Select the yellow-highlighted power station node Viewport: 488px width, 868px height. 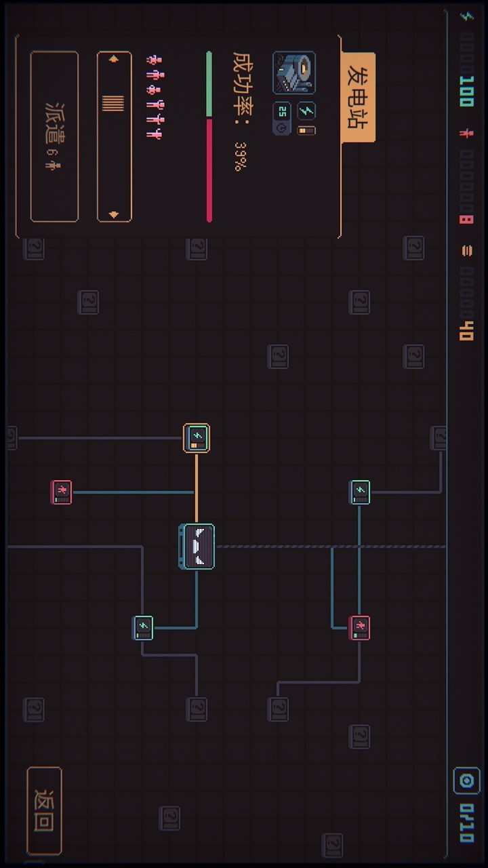(x=197, y=438)
